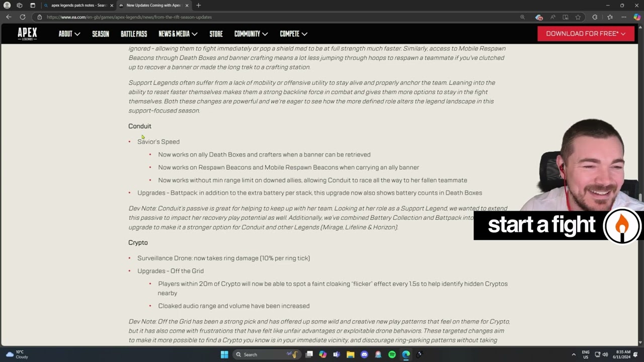
Task: Open browser Extensions menu
Action: (x=595, y=17)
